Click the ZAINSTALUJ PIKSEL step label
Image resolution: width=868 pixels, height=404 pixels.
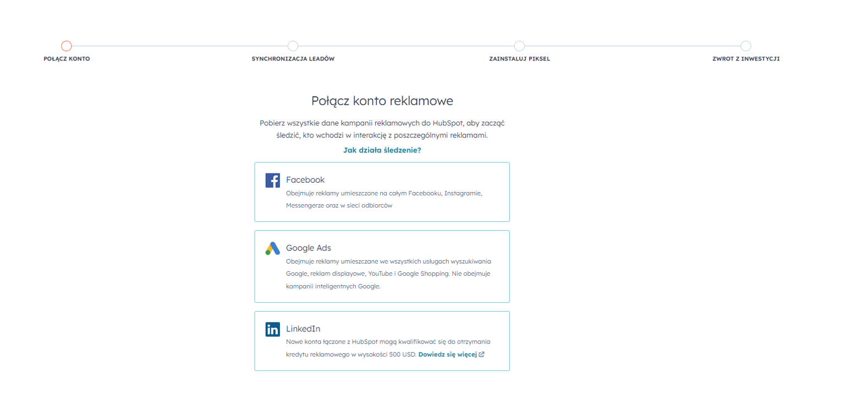pyautogui.click(x=520, y=59)
